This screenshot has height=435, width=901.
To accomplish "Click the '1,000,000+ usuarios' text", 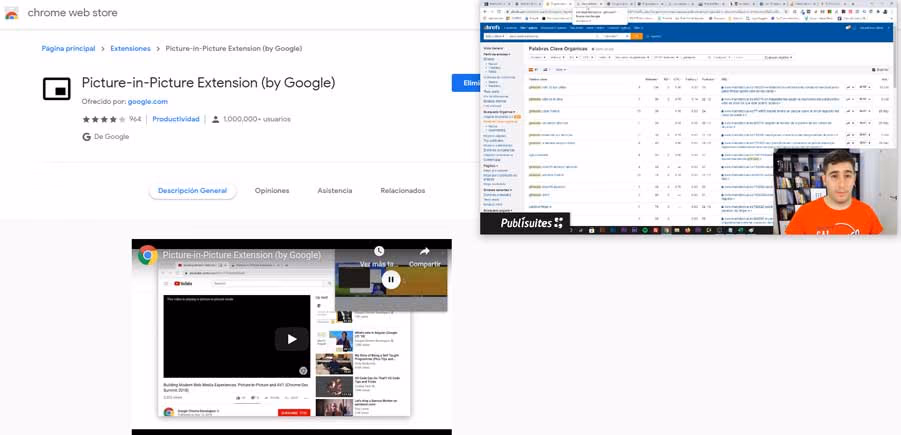I will click(257, 120).
